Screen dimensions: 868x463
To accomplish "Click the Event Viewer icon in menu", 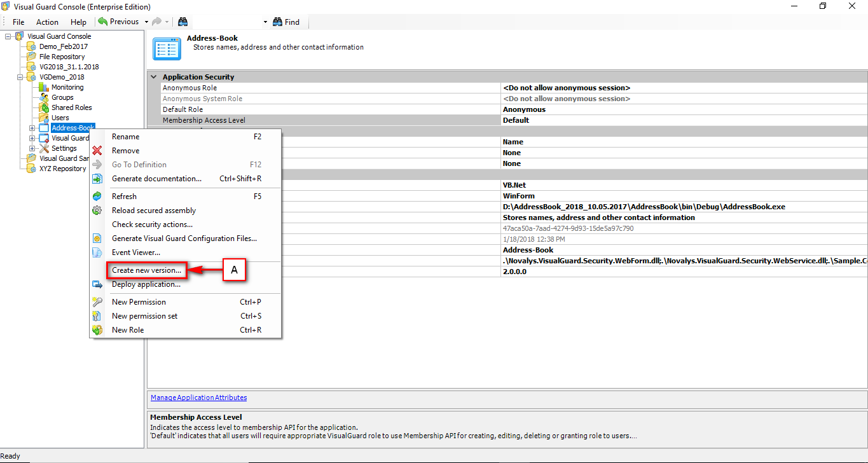I will tap(97, 252).
